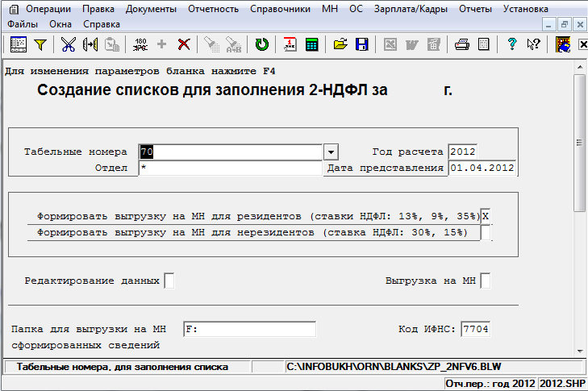Image resolution: width=588 pixels, height=391 pixels.
Task: Click the blue floppy disk save icon
Action: [362, 45]
